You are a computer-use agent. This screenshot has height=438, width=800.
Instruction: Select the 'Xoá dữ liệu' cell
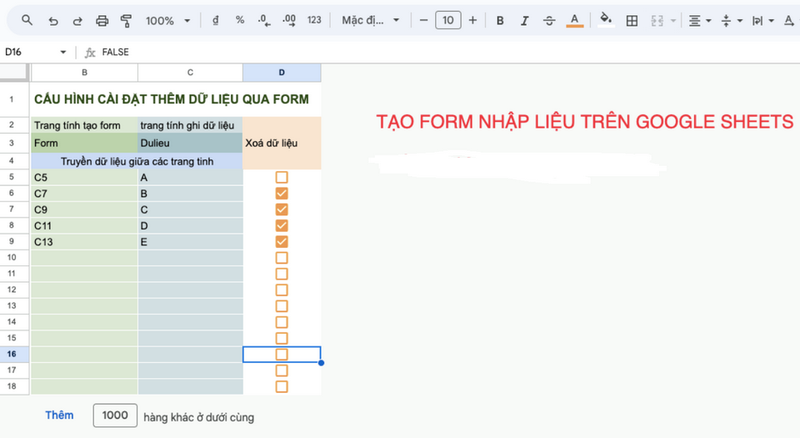click(x=282, y=143)
